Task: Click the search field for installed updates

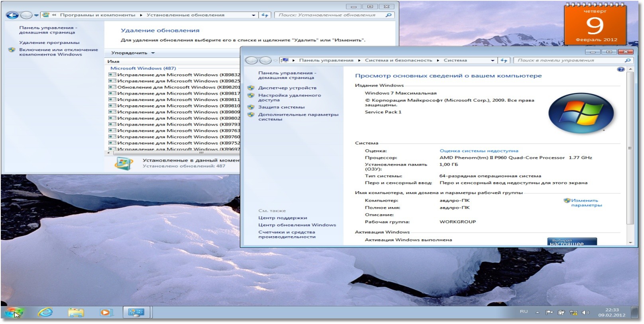Action: pyautogui.click(x=330, y=15)
